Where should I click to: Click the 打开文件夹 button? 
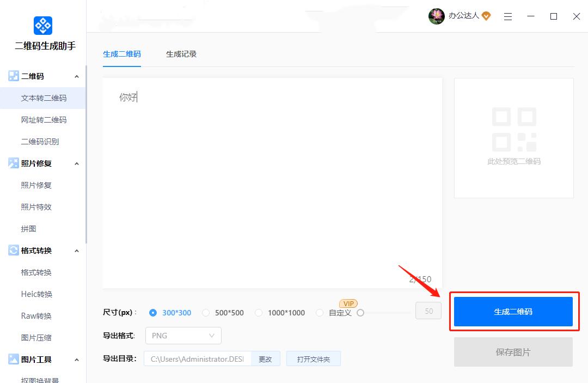click(x=314, y=358)
